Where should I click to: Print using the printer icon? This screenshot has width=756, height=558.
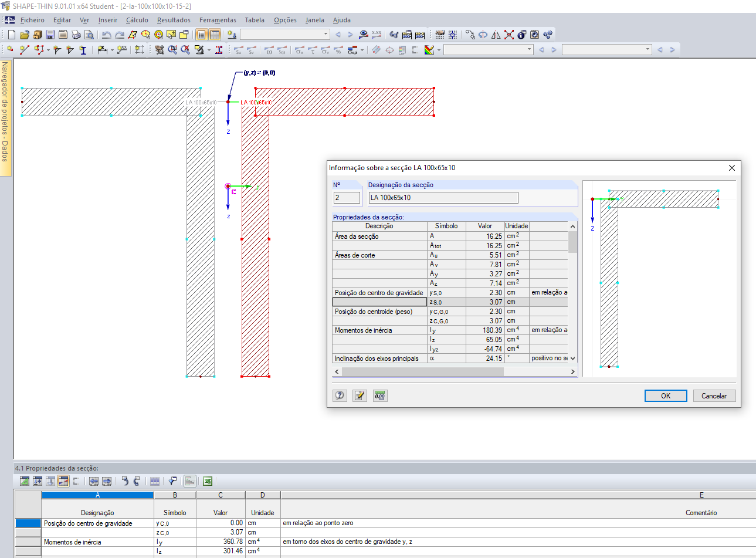click(x=76, y=35)
